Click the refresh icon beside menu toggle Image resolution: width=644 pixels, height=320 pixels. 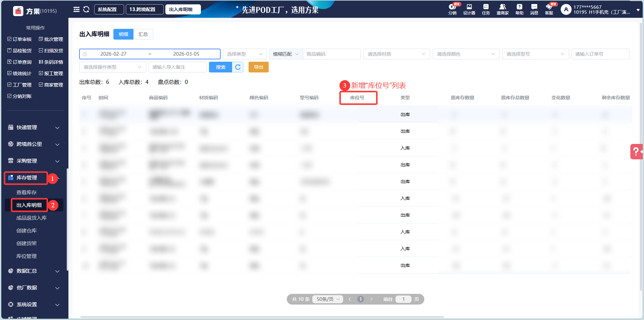point(86,9)
